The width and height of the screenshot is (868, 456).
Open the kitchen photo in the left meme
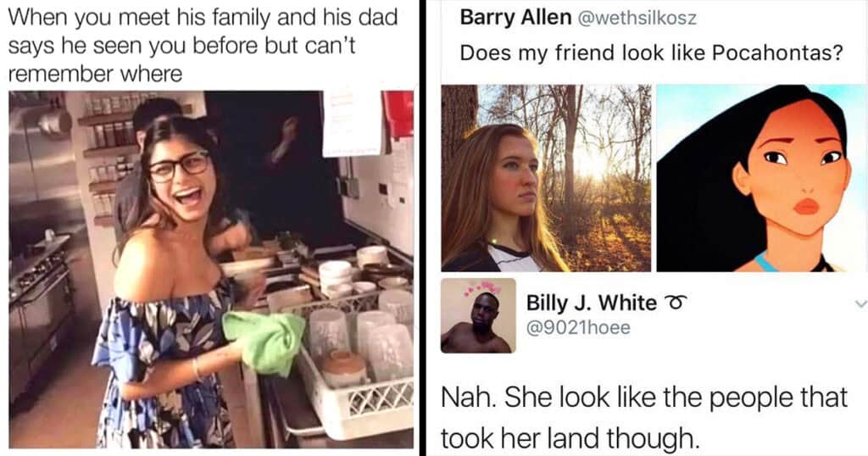[x=211, y=269]
